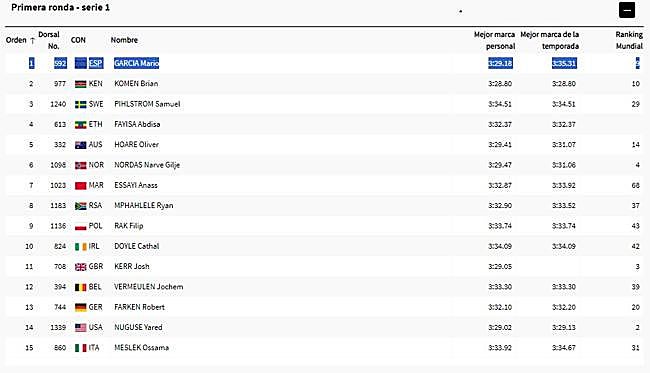The width and height of the screenshot is (650, 373).
Task: Click Nuguse's personal best 3:29.02
Action: (500, 327)
